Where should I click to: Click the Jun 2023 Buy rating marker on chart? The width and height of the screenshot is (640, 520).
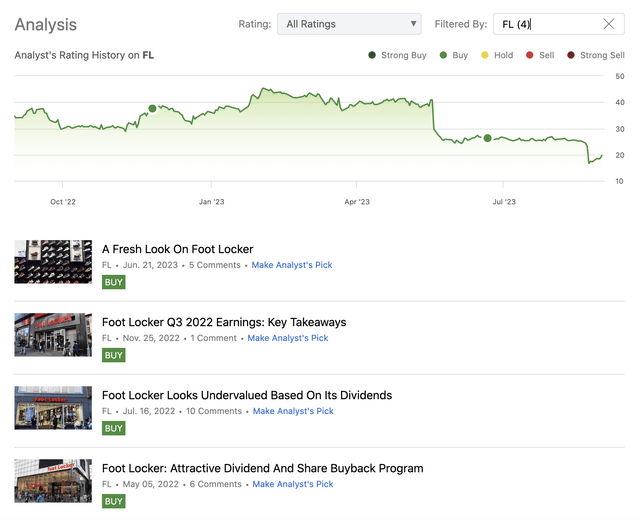[x=487, y=138]
